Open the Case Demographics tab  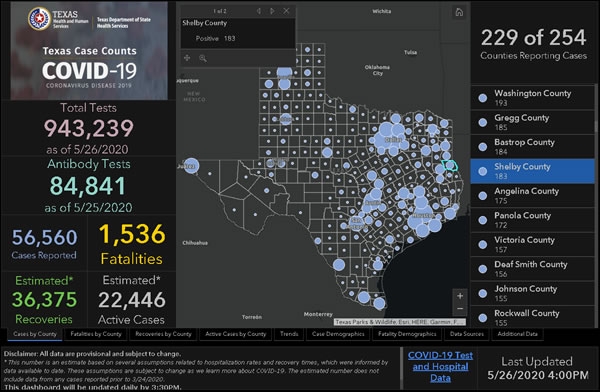[x=338, y=334]
